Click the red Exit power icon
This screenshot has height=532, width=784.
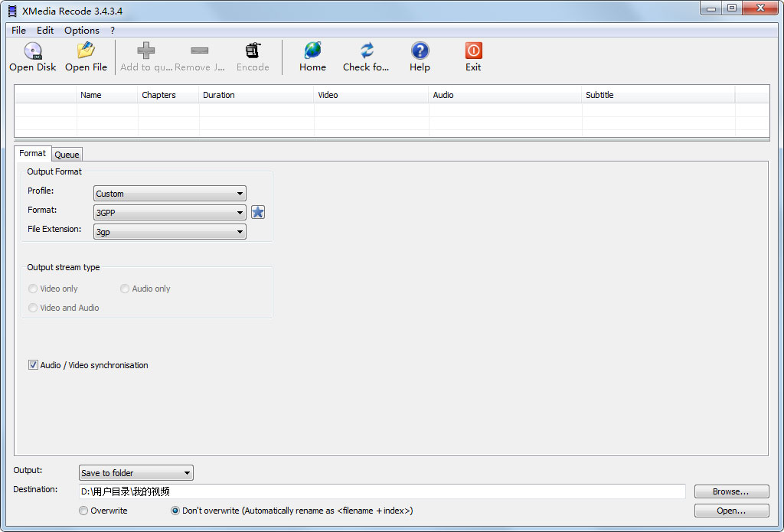point(473,51)
